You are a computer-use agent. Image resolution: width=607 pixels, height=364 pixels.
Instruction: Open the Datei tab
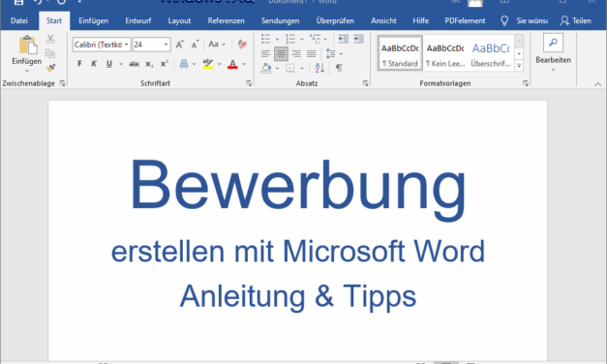point(19,21)
